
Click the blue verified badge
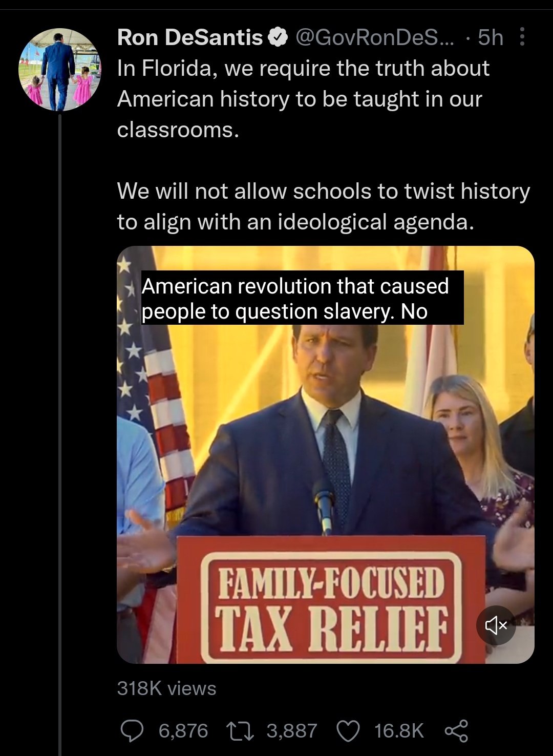(x=278, y=37)
